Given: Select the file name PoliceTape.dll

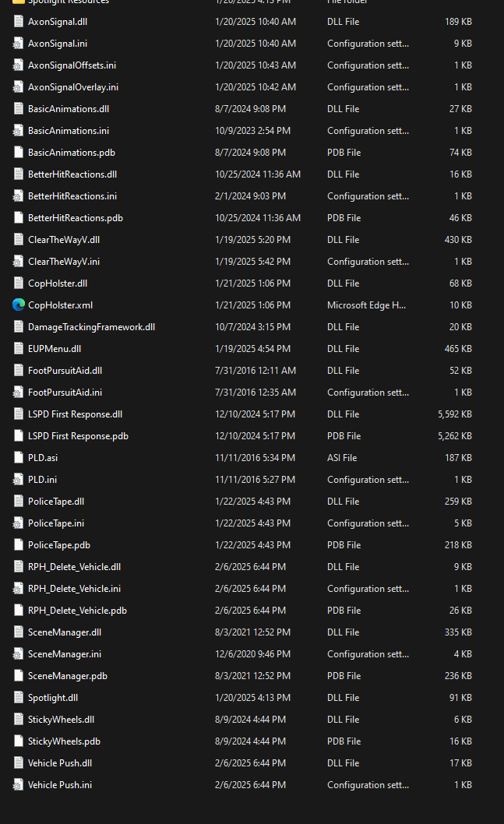Looking at the screenshot, I should [x=56, y=502].
